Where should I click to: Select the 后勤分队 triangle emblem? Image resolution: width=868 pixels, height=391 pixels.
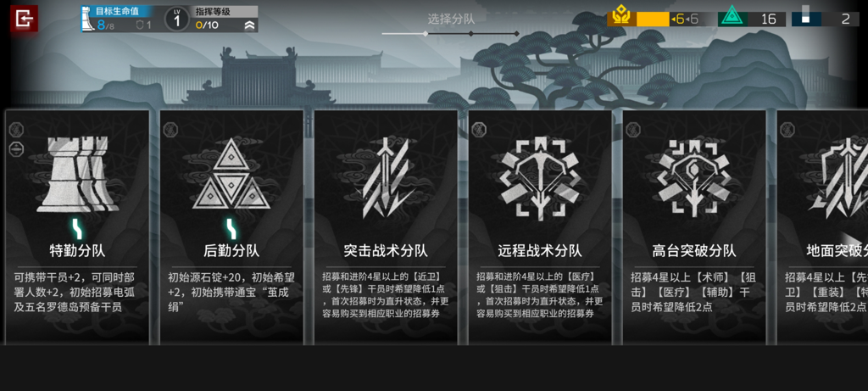click(x=231, y=174)
